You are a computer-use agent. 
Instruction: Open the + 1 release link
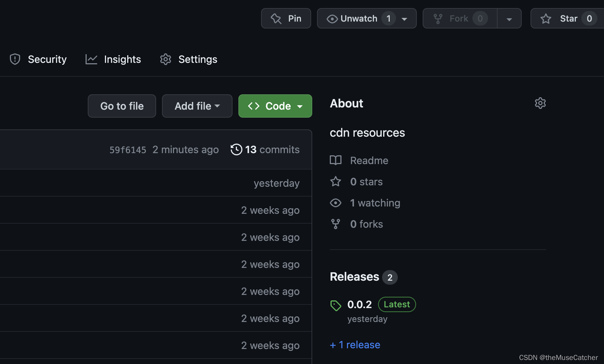point(355,344)
